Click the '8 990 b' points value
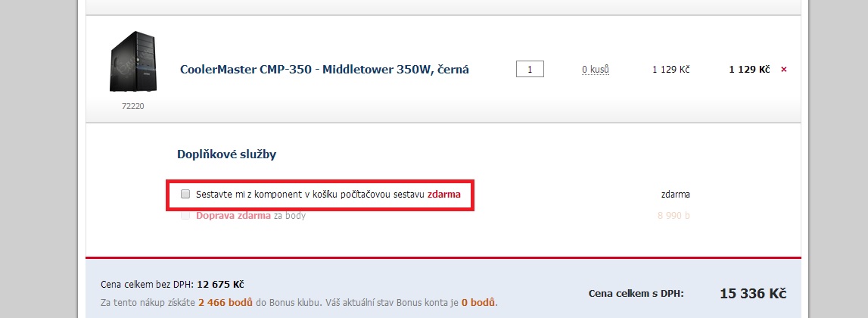The width and height of the screenshot is (868, 318). 674,216
